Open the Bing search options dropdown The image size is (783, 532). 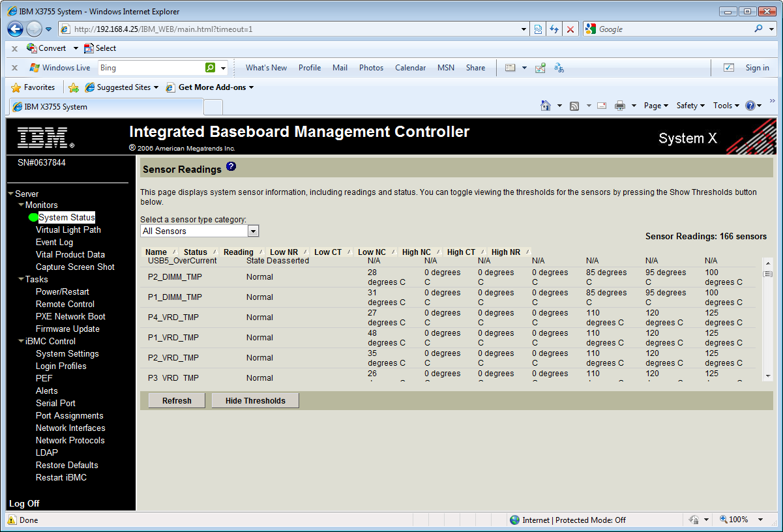coord(223,68)
